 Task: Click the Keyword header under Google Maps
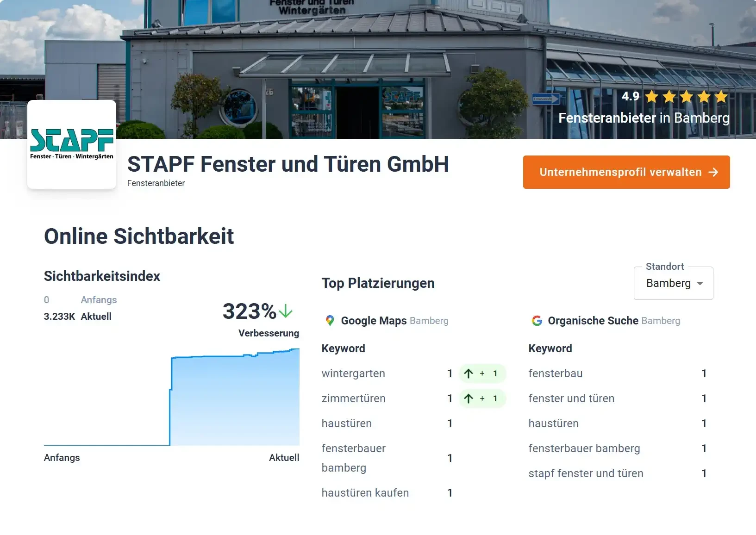(344, 348)
